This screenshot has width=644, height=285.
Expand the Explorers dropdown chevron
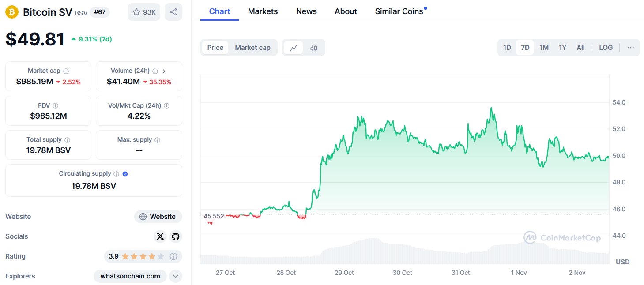pyautogui.click(x=176, y=276)
